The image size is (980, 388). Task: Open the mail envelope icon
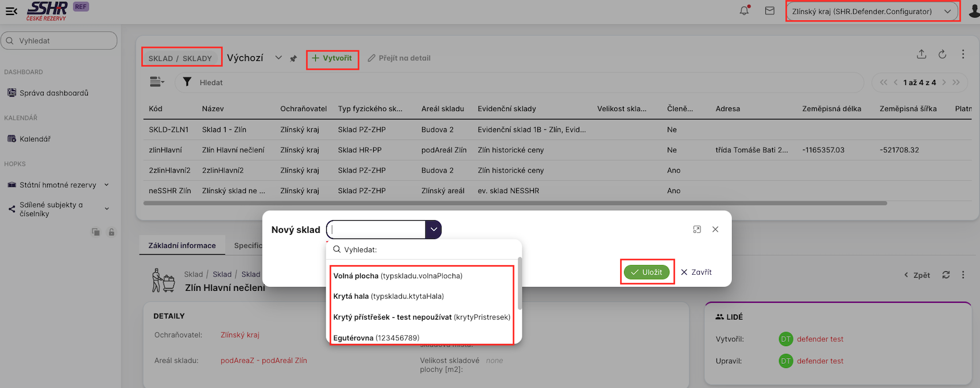tap(769, 11)
